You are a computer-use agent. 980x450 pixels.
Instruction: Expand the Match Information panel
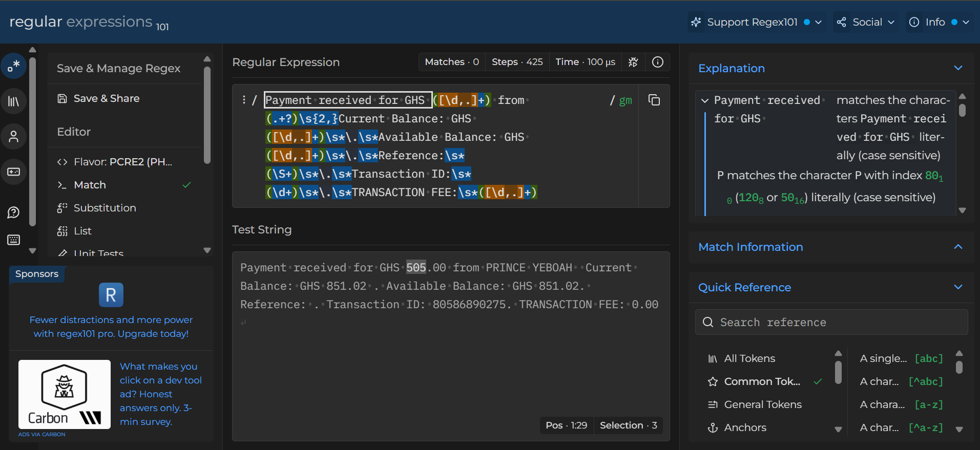tap(958, 247)
